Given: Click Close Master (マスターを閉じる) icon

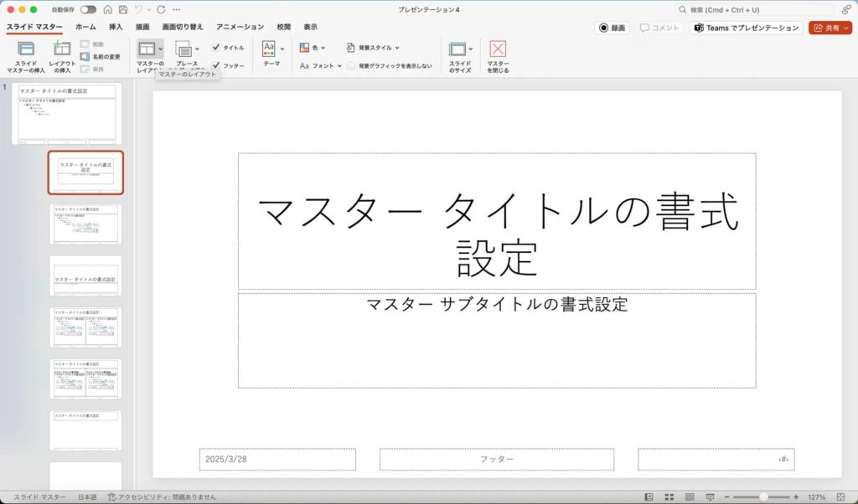Looking at the screenshot, I should point(498,49).
